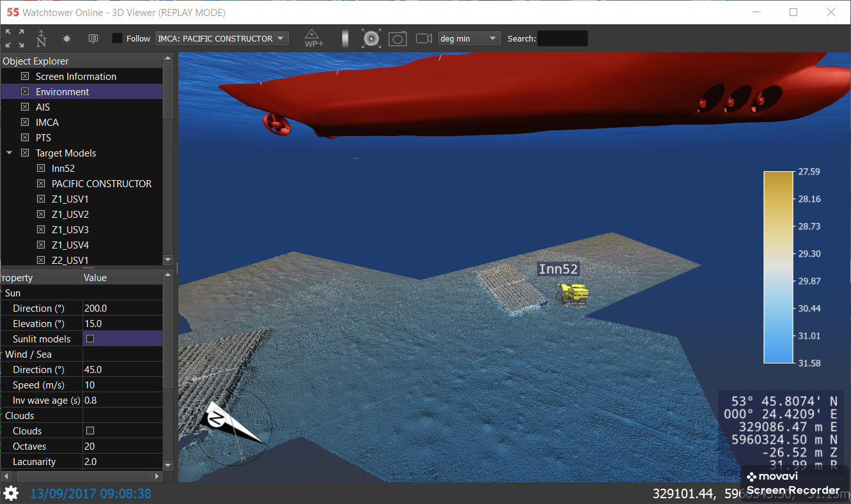The width and height of the screenshot is (851, 504).
Task: Toggle Z1_USV3 visibility checkbox
Action: [x=41, y=229]
